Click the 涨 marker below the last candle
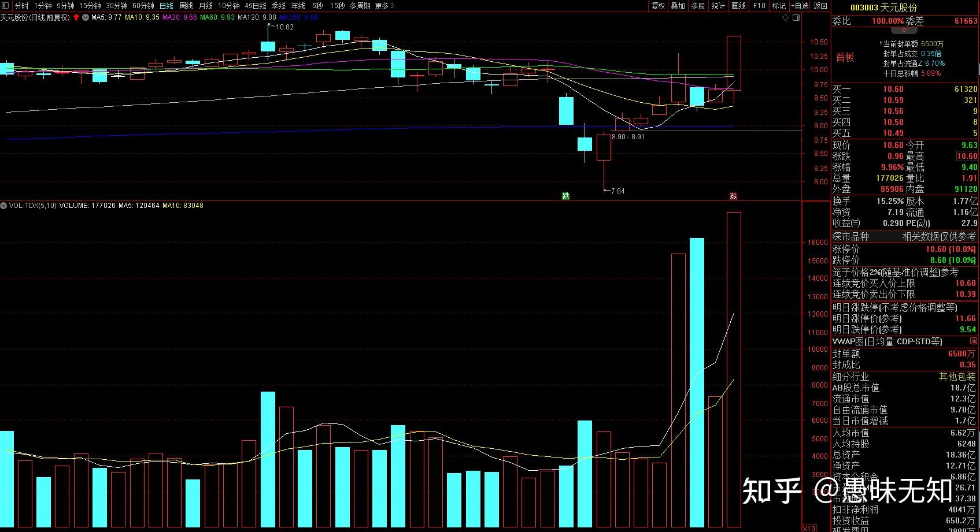Screen dimensions: 980x532 (733, 196)
